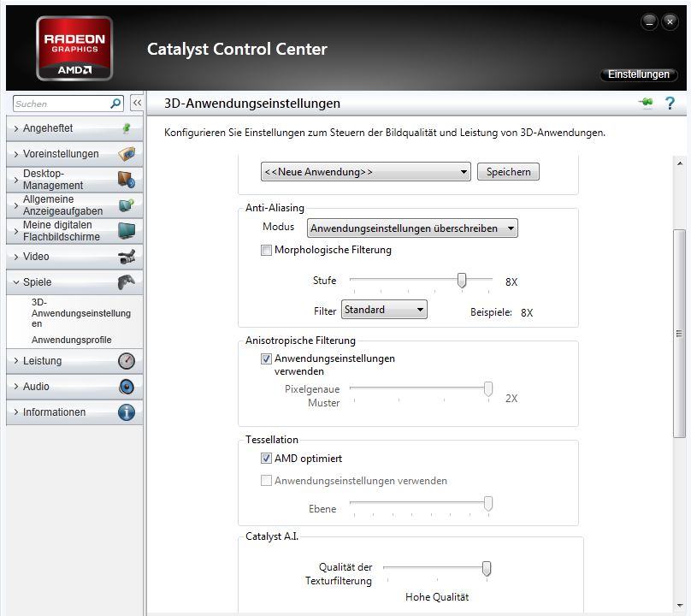Screen dimensions: 691x616
Task: Click the Beispiele 8X sample value
Action: 527,312
